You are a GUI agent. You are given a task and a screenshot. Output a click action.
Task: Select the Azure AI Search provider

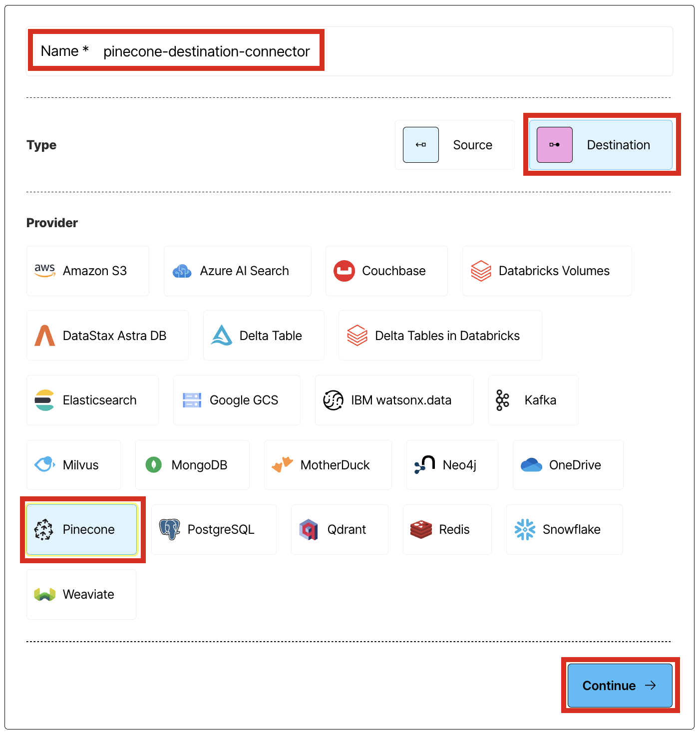[x=237, y=271]
